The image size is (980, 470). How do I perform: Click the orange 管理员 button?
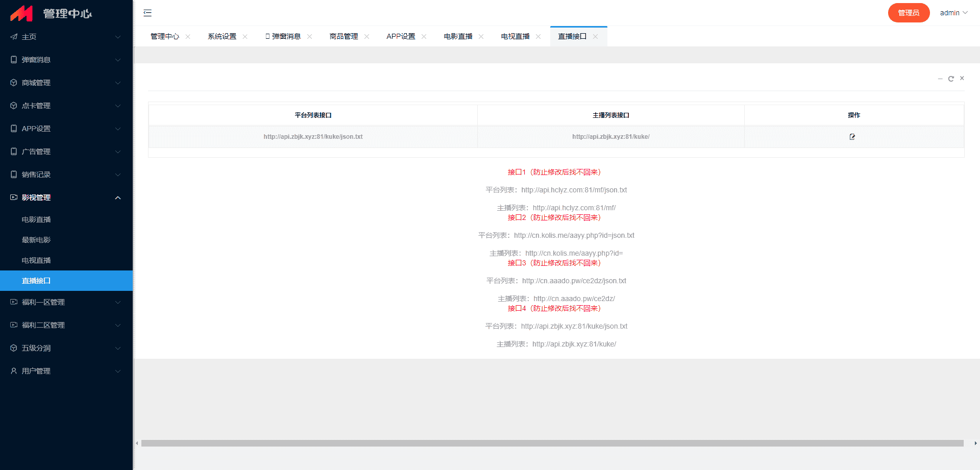(909, 13)
